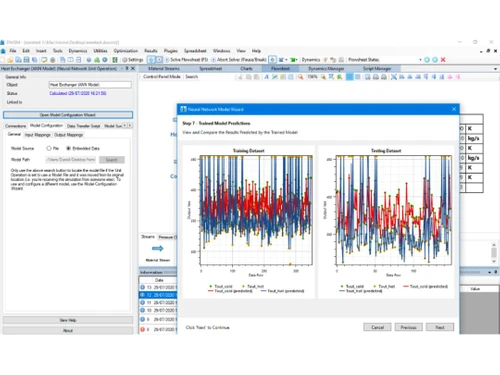Click Open Model Configuration Wizard button
This screenshot has width=500, height=375.
tap(68, 115)
